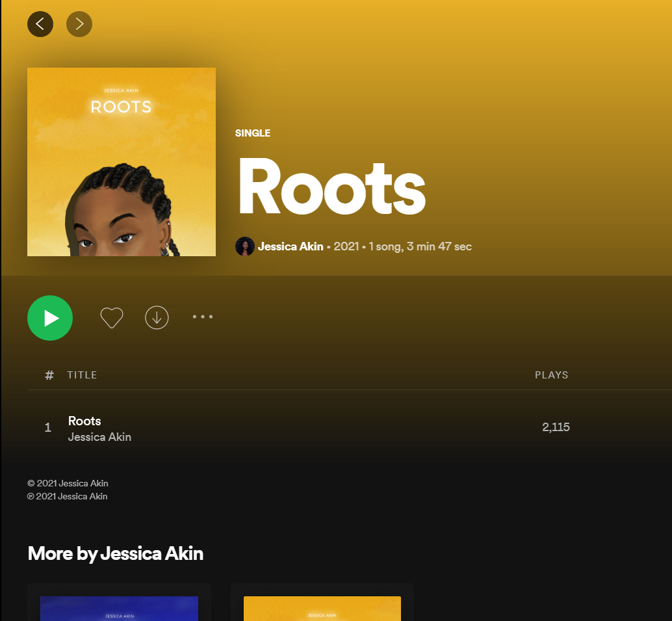Click the 2,115 play count
This screenshot has width=672, height=621.
click(x=556, y=427)
